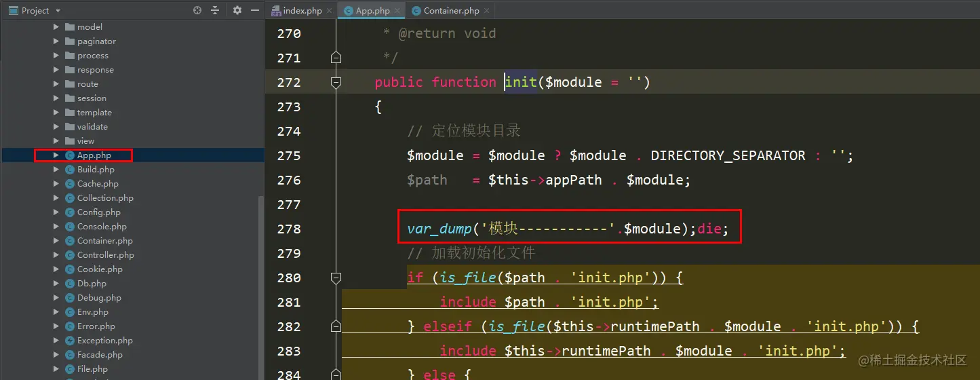Select Error.php in the project tree
Viewport: 980px width, 380px height.
[x=96, y=326]
